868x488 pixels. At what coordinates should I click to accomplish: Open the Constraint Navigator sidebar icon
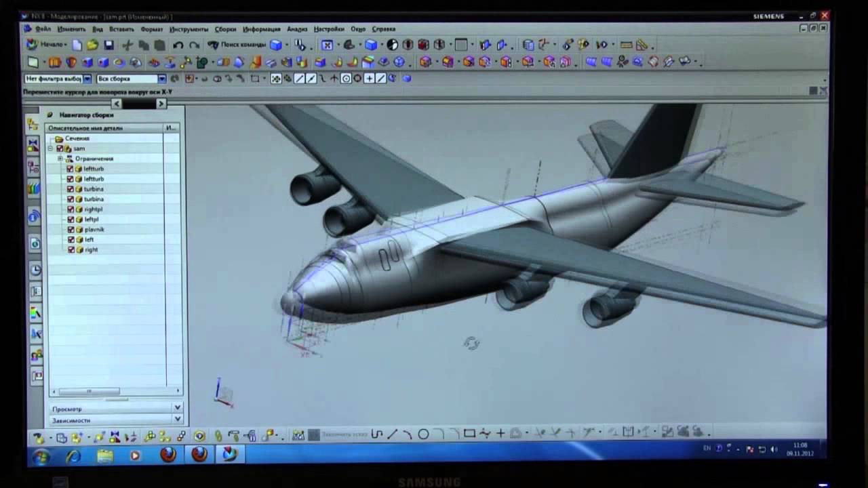pos(33,145)
